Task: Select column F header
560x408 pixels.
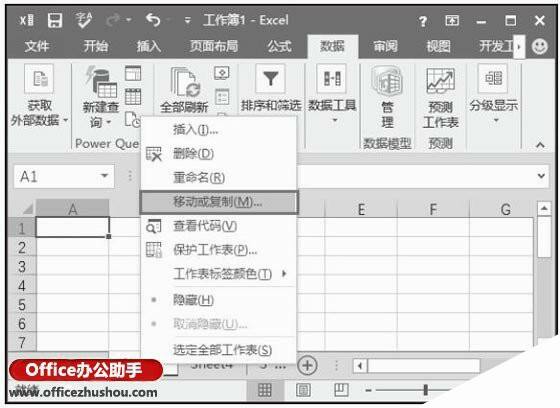Action: pyautogui.click(x=433, y=209)
